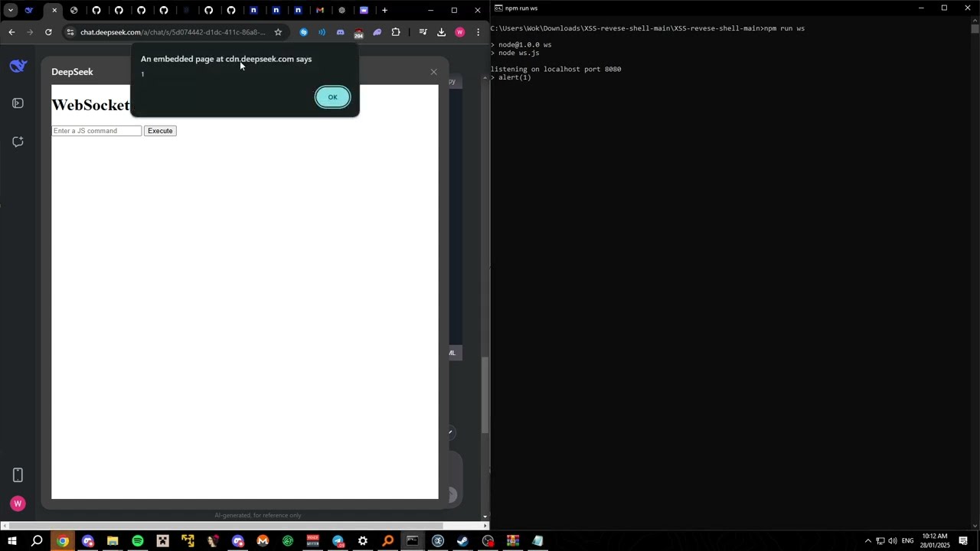This screenshot has width=980, height=551.
Task: Open WinRAR icon in the taskbar
Action: click(x=513, y=541)
